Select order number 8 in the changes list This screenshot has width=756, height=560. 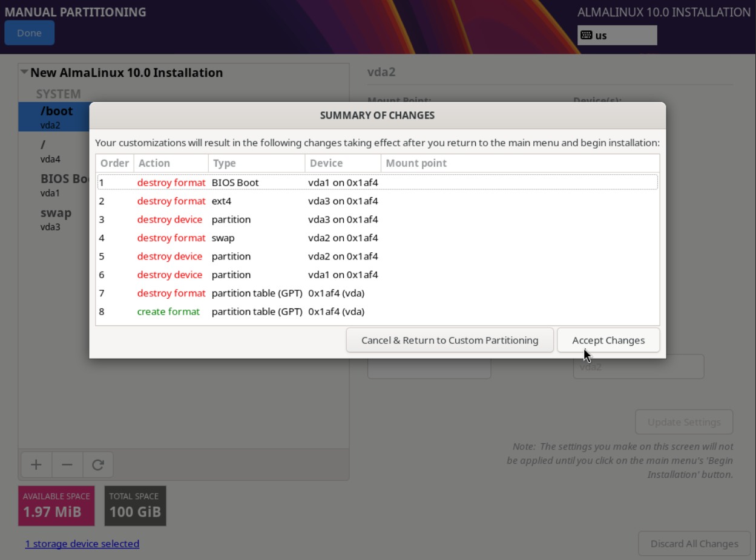click(102, 311)
